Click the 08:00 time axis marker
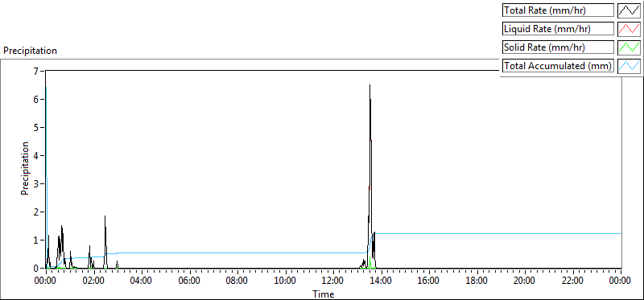Viewport: 644px width, 300px height. [x=237, y=282]
